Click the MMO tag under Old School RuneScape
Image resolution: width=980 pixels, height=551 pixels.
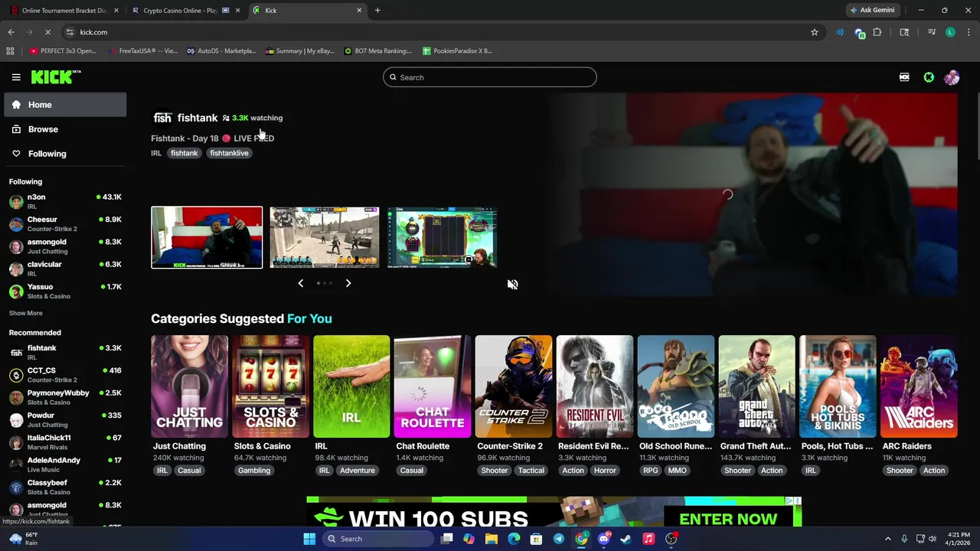point(677,471)
